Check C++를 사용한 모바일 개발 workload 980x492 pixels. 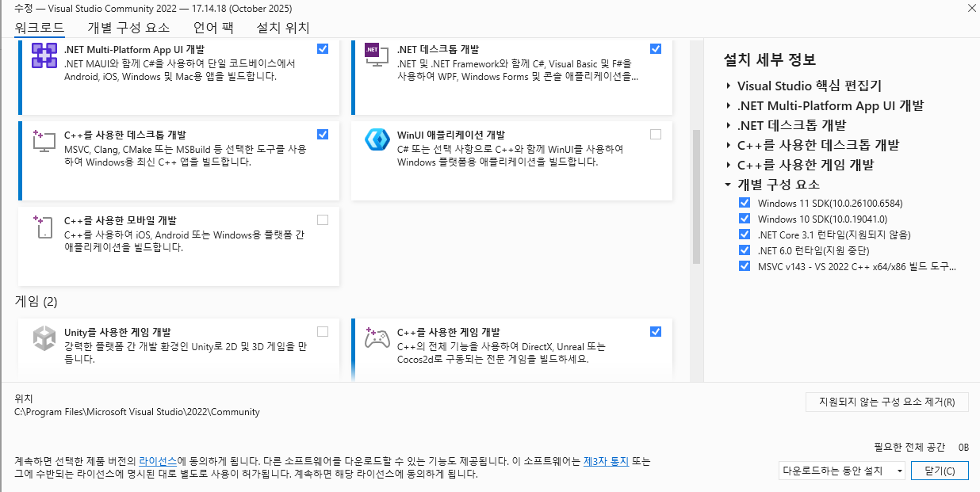[x=323, y=219]
